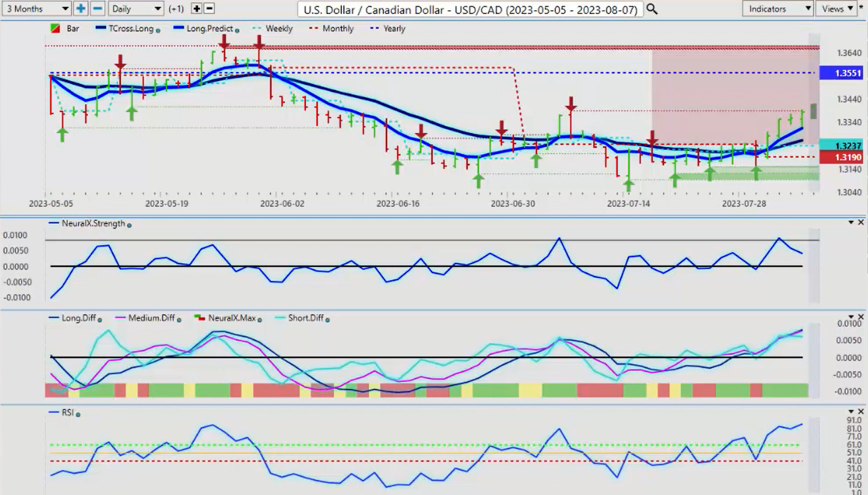The width and height of the screenshot is (868, 495).
Task: Click the Long.Diff legend label
Action: point(79,318)
